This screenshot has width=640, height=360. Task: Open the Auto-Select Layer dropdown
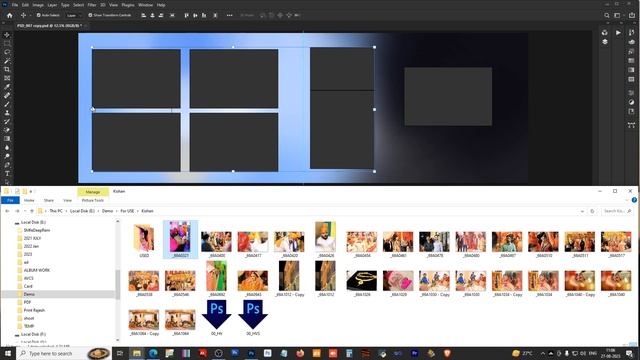pyautogui.click(x=73, y=15)
